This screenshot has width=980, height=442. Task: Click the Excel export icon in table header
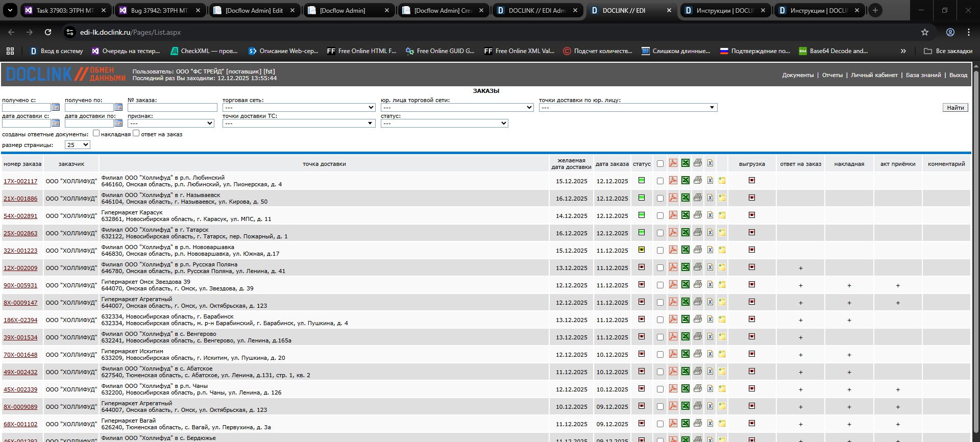(685, 163)
